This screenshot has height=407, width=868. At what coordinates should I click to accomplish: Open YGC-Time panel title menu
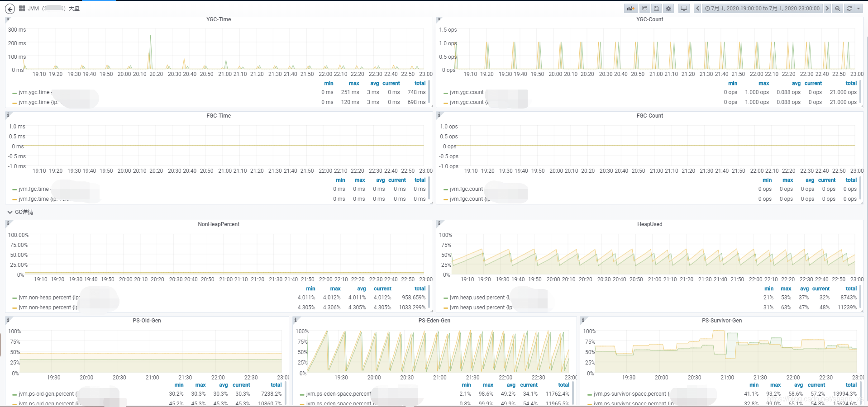click(x=219, y=19)
